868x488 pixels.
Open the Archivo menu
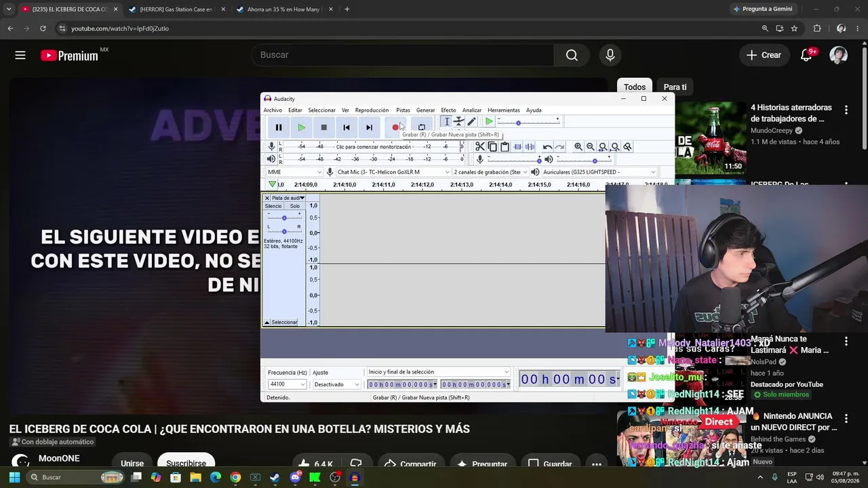point(273,110)
